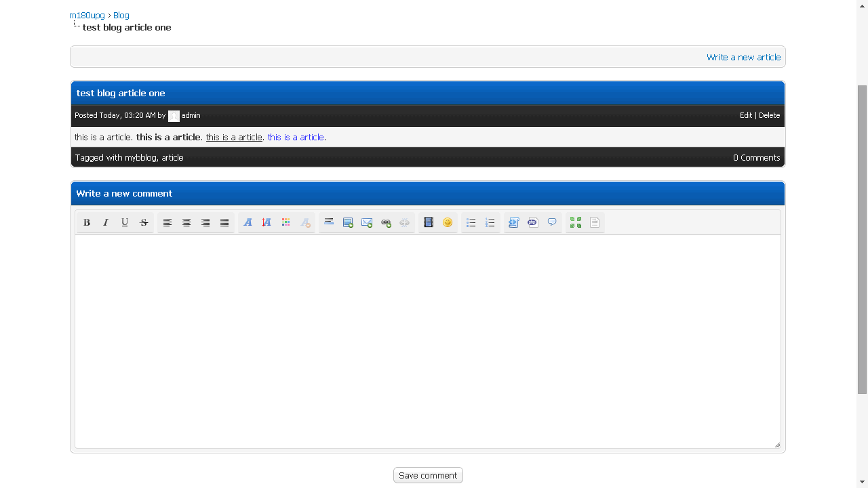Screen dimensions: 868x488
Task: Open the font color palette
Action: pyautogui.click(x=286, y=222)
